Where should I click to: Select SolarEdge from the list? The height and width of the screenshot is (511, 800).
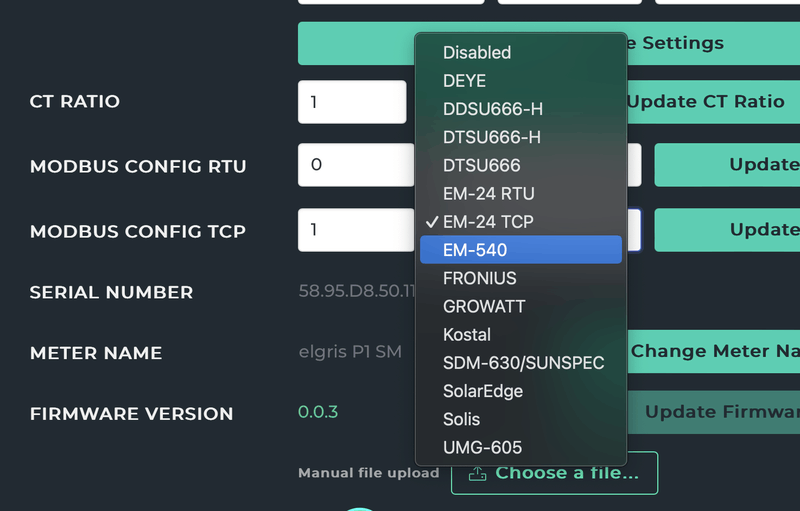coord(482,391)
